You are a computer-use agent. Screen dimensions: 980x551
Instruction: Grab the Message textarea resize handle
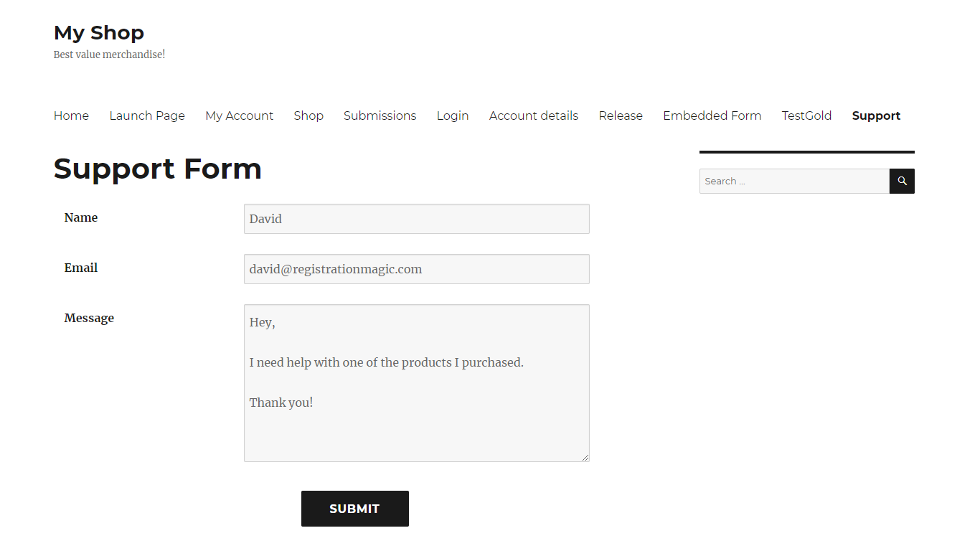pyautogui.click(x=585, y=458)
